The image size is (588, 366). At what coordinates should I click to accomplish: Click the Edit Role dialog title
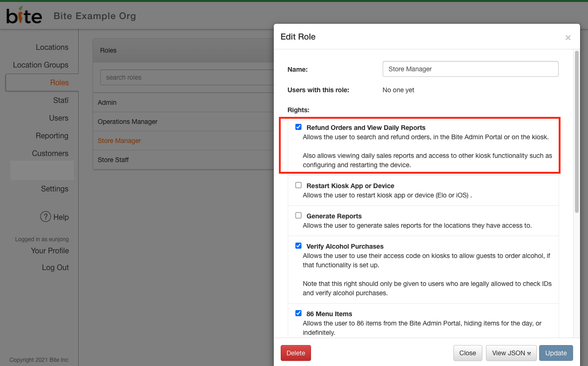pyautogui.click(x=298, y=37)
